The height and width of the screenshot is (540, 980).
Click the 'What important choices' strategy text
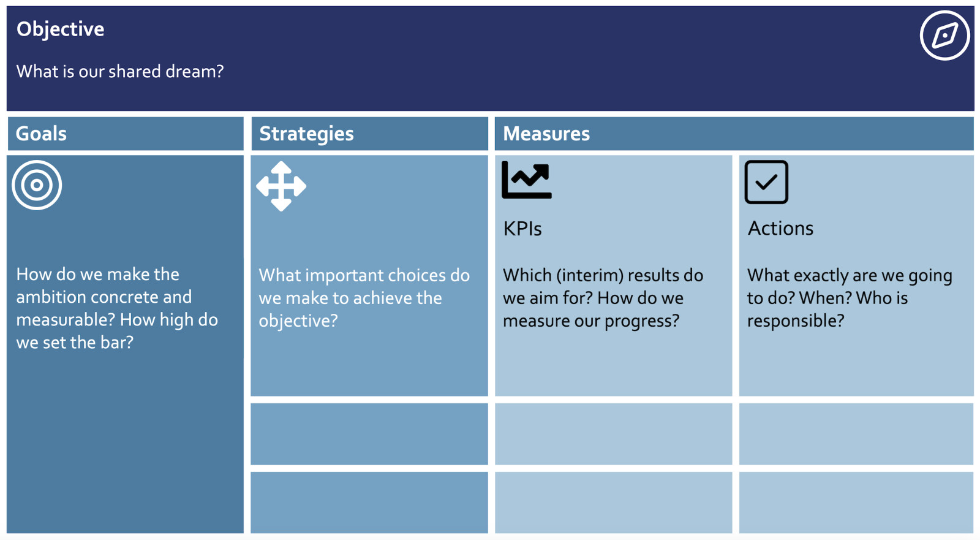coord(364,298)
